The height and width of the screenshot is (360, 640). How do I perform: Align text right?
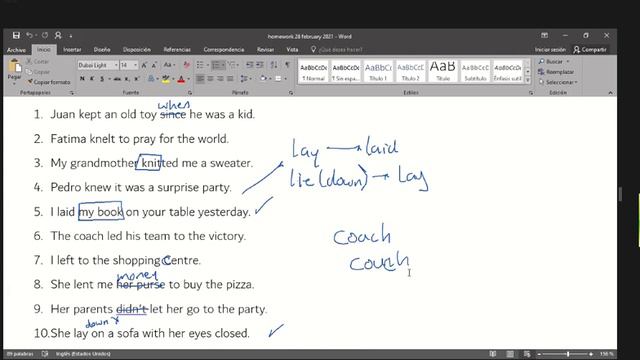click(x=220, y=78)
